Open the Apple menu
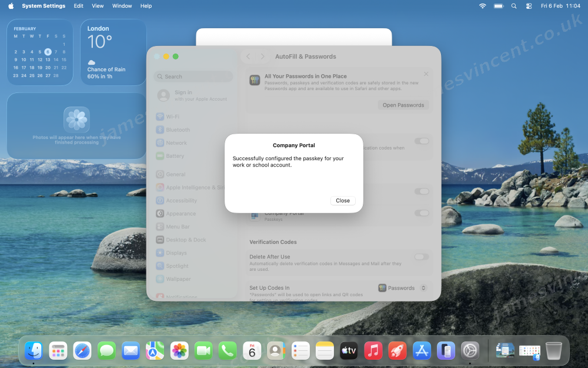This screenshot has height=368, width=588. 11,6
